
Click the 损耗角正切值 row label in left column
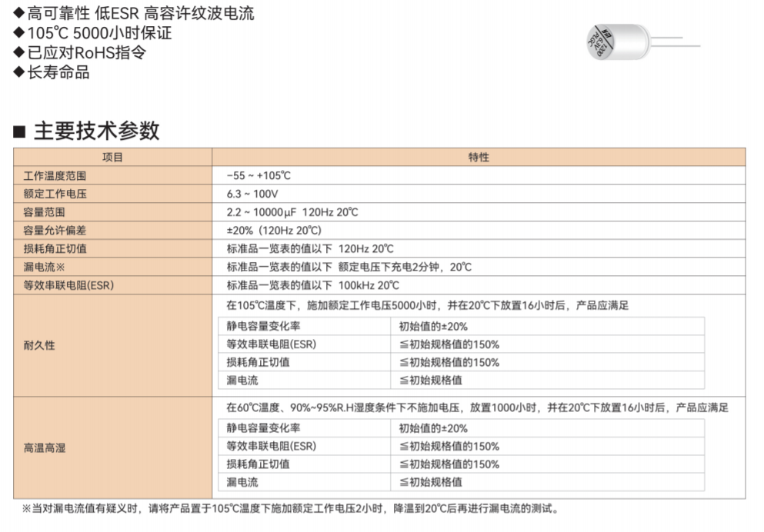[55, 249]
